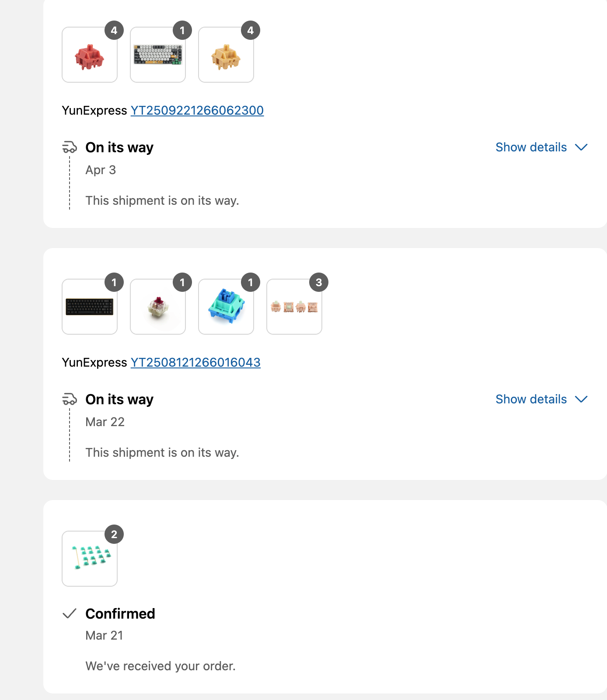Viewport: 607px width, 700px height.
Task: Click quantity badge 2 on green stabilizers
Action: pos(114,535)
